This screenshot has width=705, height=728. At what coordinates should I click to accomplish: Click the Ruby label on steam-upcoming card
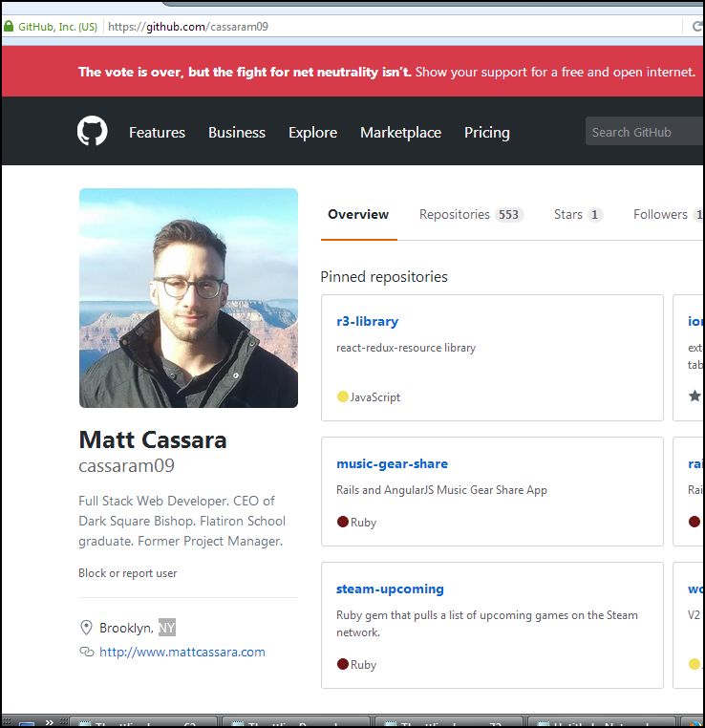363,664
